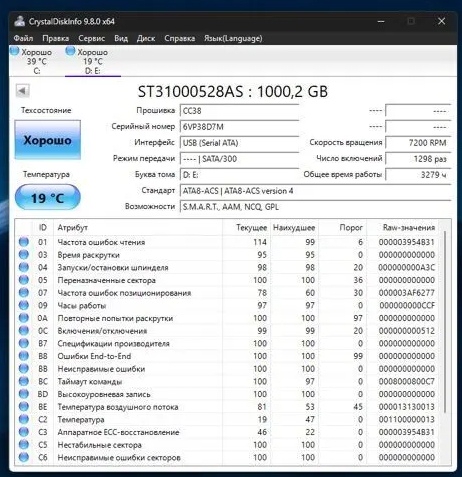Click the Буква тома field D: E:
The height and width of the screenshot is (477, 462).
[239, 175]
